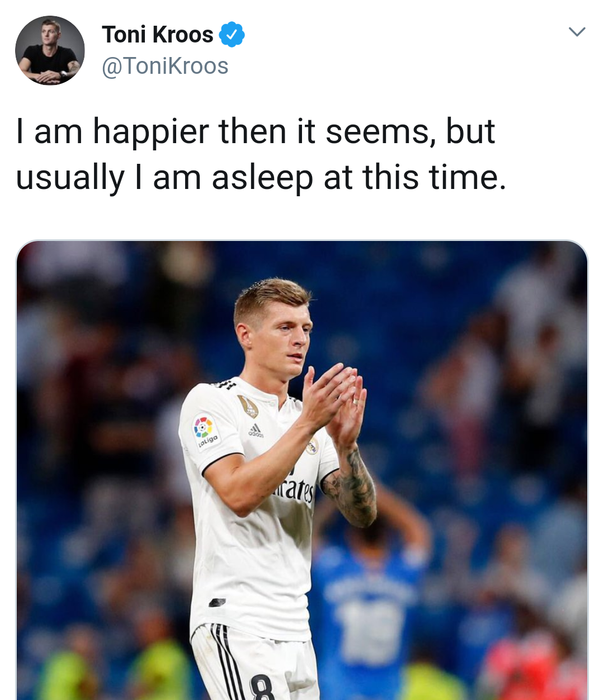
Task: Open the @ToniKroos handle link
Action: point(165,66)
